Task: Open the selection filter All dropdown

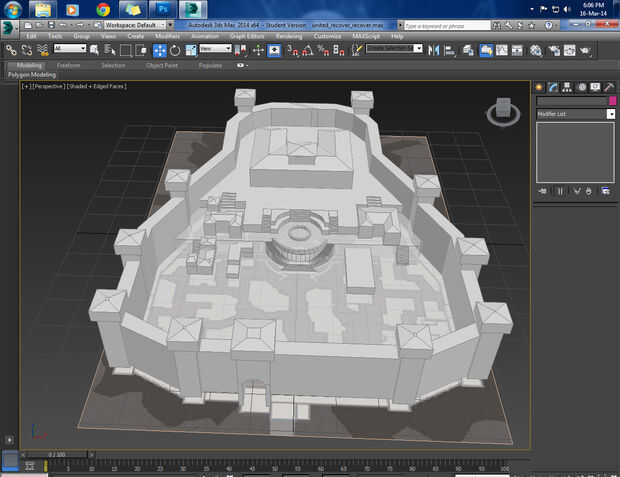Action: click(x=70, y=48)
